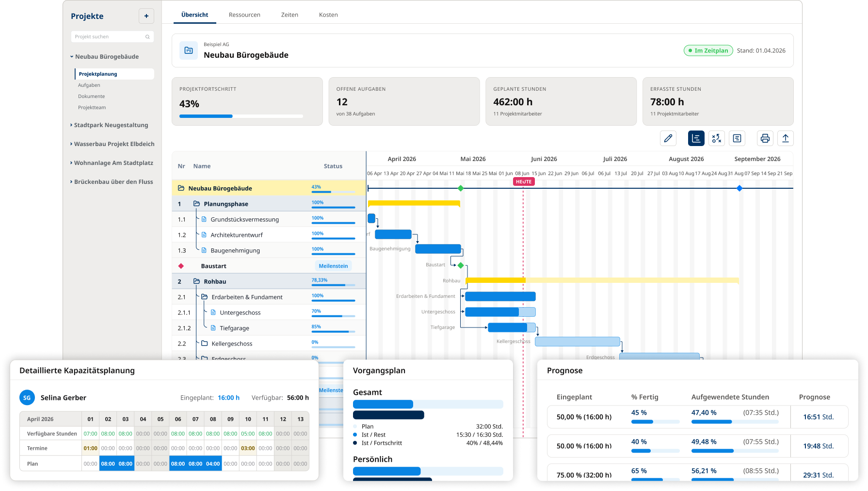Switch to the list view icon
Image resolution: width=868 pixels, height=491 pixels.
tap(737, 138)
